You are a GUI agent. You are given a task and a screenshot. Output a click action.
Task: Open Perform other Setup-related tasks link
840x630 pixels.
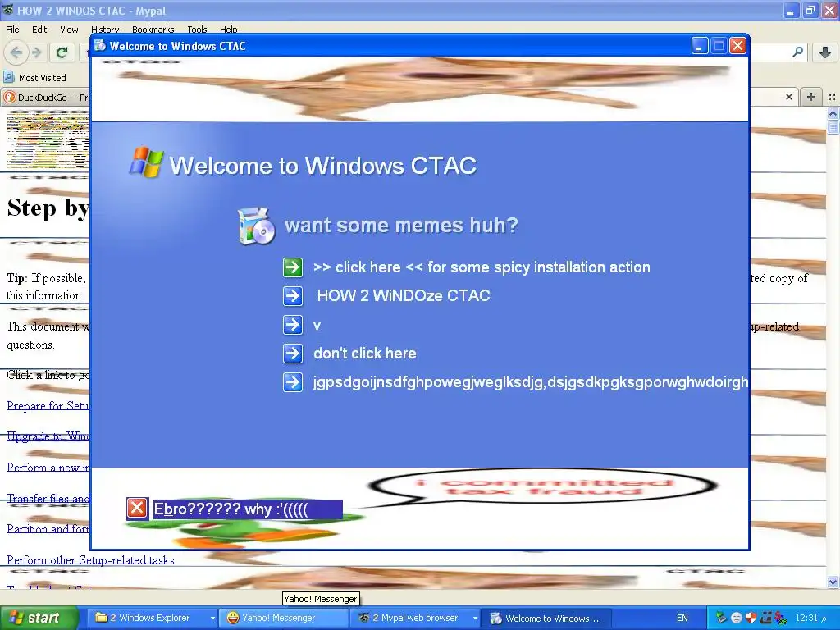(x=90, y=559)
